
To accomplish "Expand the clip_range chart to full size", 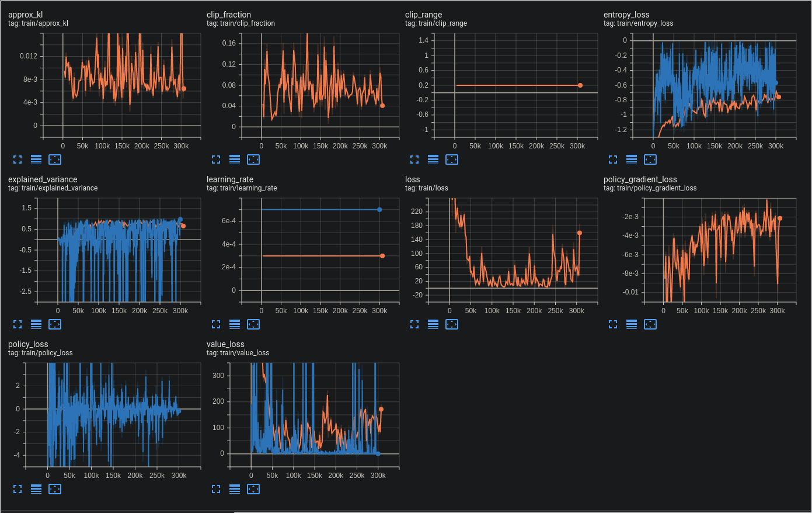I will (414, 160).
